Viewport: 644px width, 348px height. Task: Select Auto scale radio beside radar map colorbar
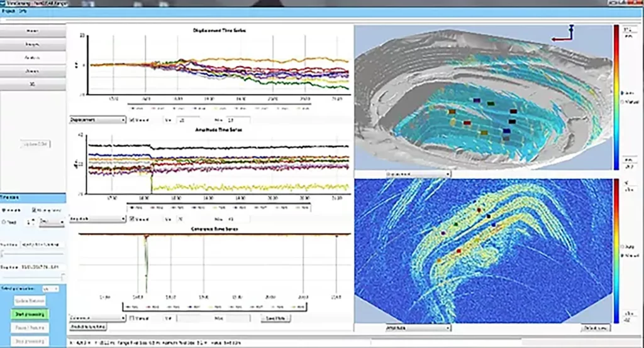(x=622, y=247)
